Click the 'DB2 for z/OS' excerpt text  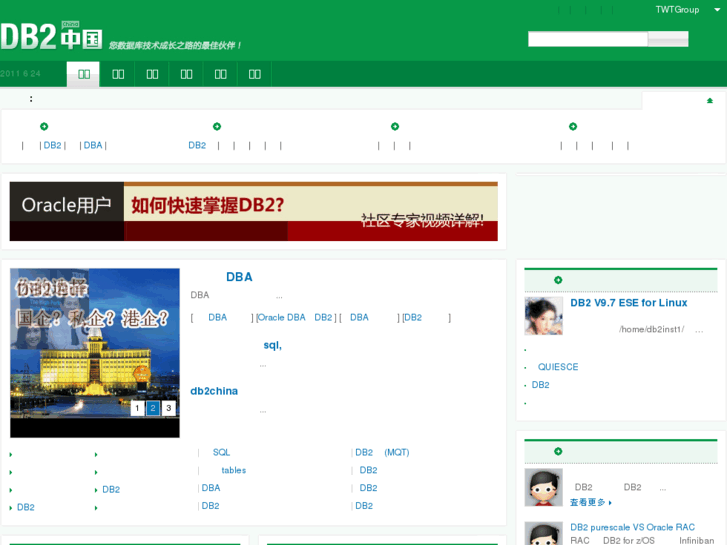[629, 540]
